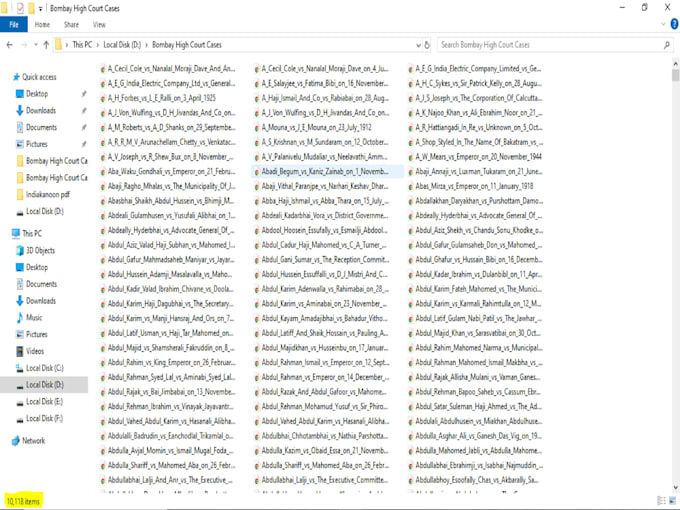This screenshot has width=680, height=510.
Task: Click the New folder icon in the title bar
Action: point(31,8)
